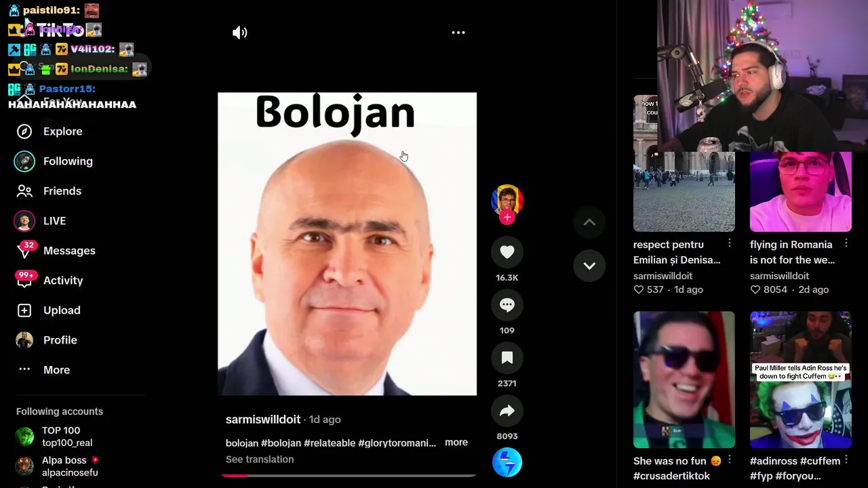Click the 537 likes heart count
The image size is (868, 488).
pyautogui.click(x=648, y=289)
